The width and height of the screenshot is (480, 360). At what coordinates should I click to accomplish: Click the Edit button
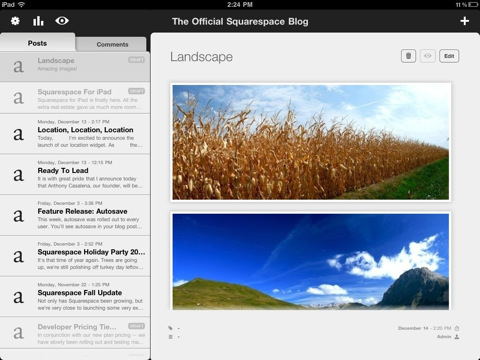pyautogui.click(x=449, y=56)
